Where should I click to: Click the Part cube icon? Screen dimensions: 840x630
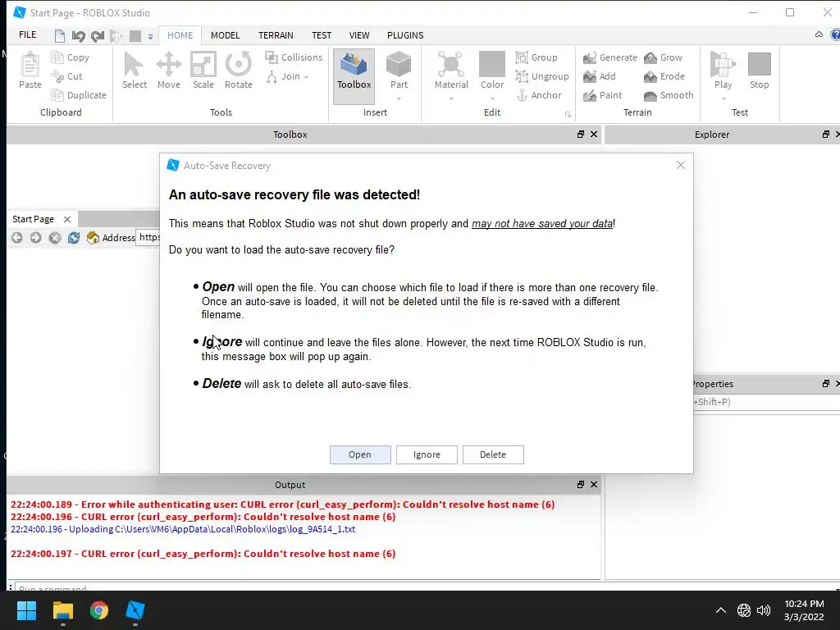pyautogui.click(x=399, y=64)
